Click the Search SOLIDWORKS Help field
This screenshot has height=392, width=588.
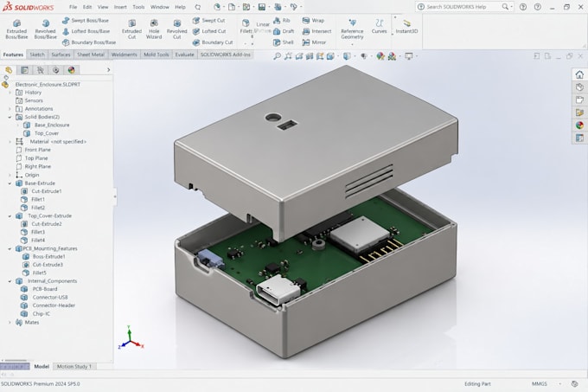(x=463, y=7)
